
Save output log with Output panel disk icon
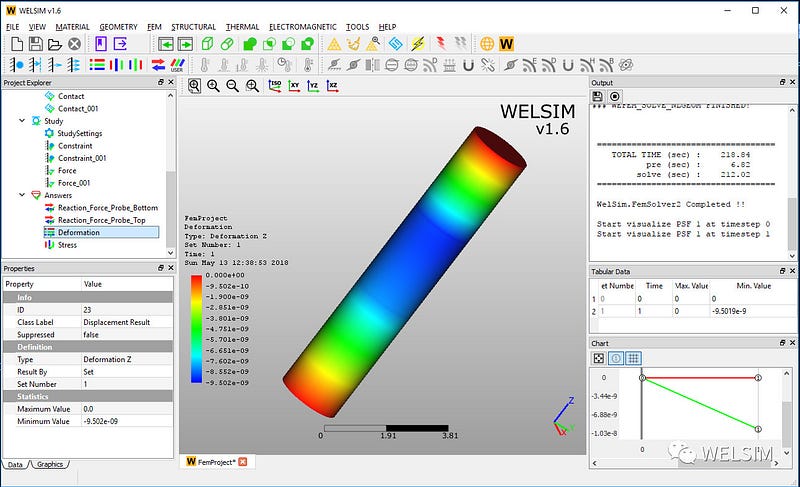pyautogui.click(x=598, y=96)
